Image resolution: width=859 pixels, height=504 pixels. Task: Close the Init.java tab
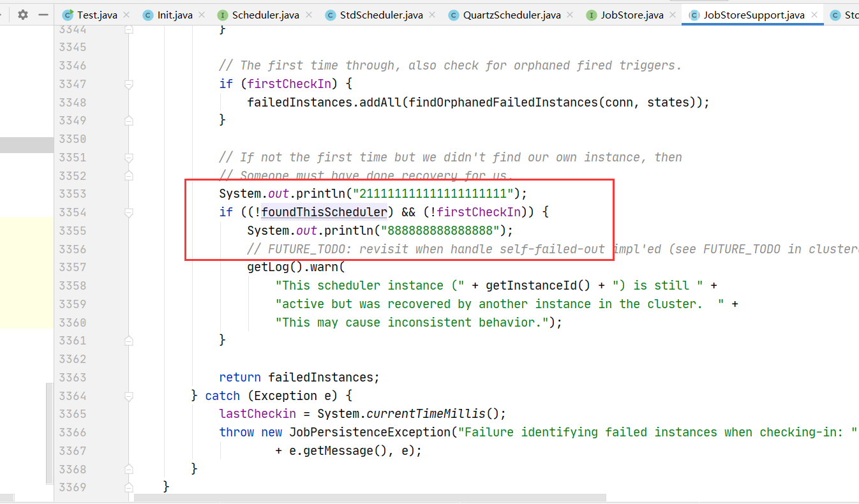point(202,15)
